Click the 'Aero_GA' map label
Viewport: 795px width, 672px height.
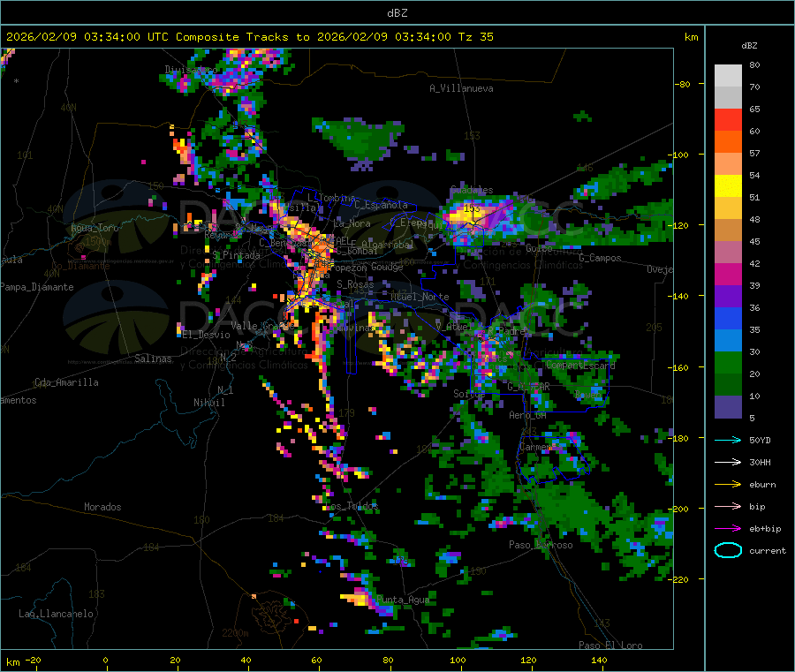(x=527, y=415)
